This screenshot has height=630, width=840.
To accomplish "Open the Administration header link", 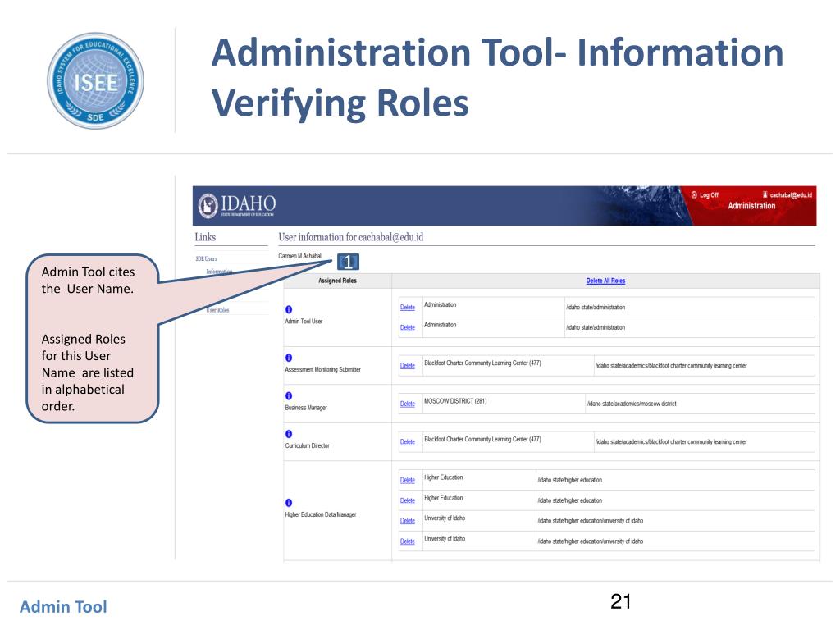I will pyautogui.click(x=751, y=206).
